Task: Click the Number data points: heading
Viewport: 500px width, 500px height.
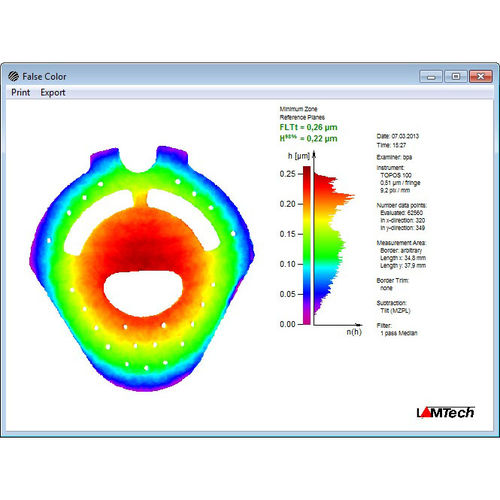Action: tap(402, 205)
